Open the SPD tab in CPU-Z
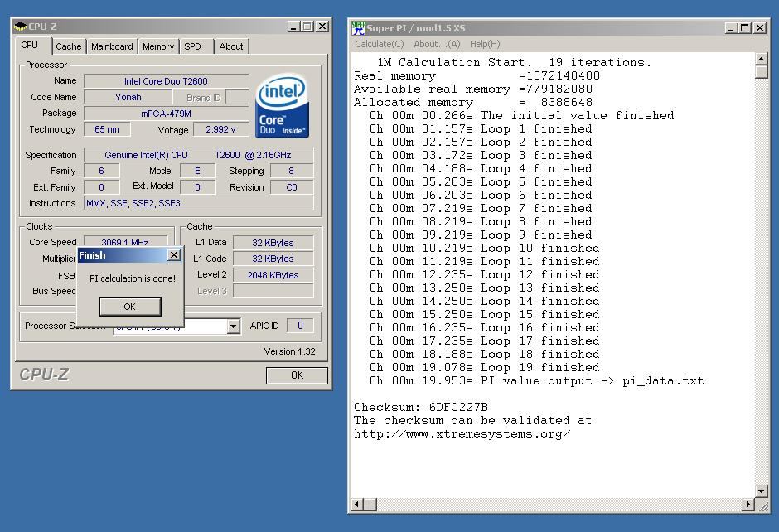 [192, 46]
